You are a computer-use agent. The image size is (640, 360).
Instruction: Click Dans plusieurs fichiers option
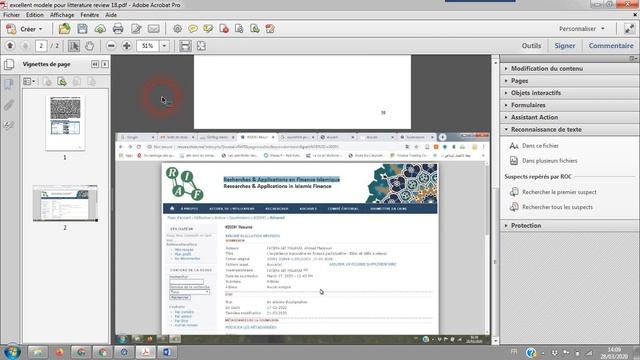point(543,161)
